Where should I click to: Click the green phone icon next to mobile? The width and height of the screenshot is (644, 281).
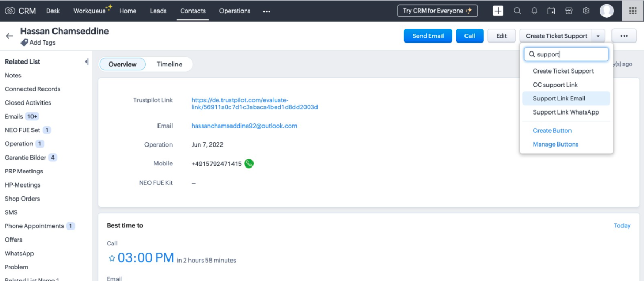[249, 163]
